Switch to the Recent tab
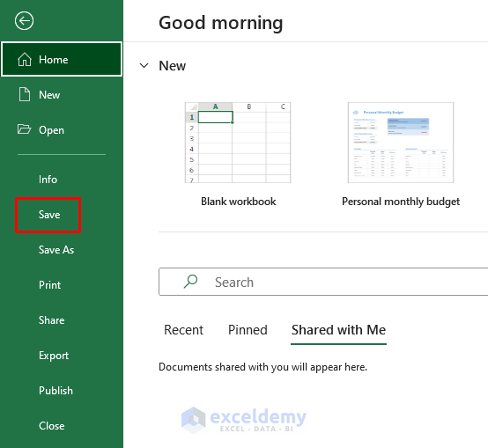Viewport: 488px width, 448px height. point(183,330)
